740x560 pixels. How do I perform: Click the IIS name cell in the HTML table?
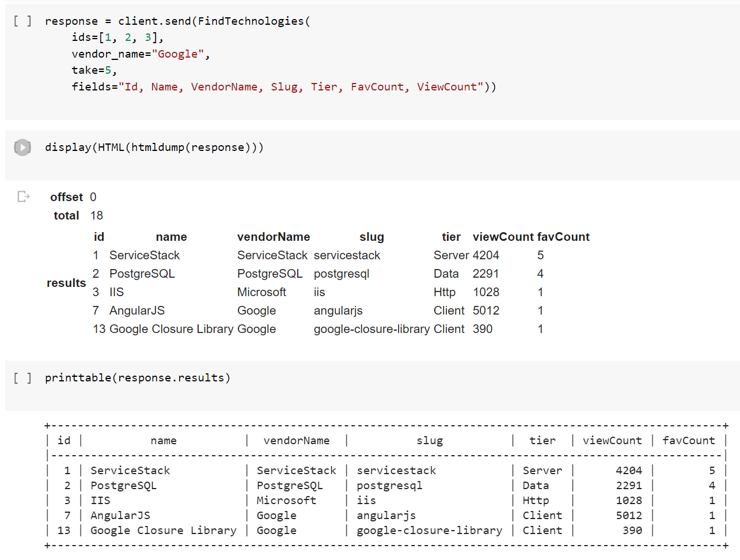tap(116, 292)
